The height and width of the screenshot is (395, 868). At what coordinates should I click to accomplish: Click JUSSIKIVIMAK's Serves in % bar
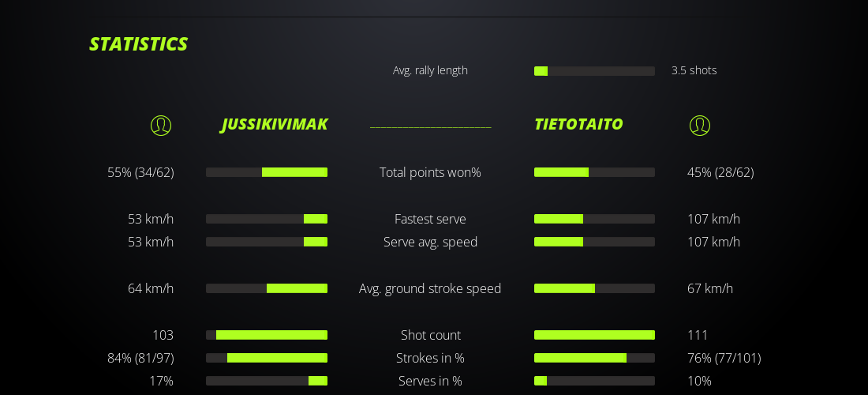point(267,381)
